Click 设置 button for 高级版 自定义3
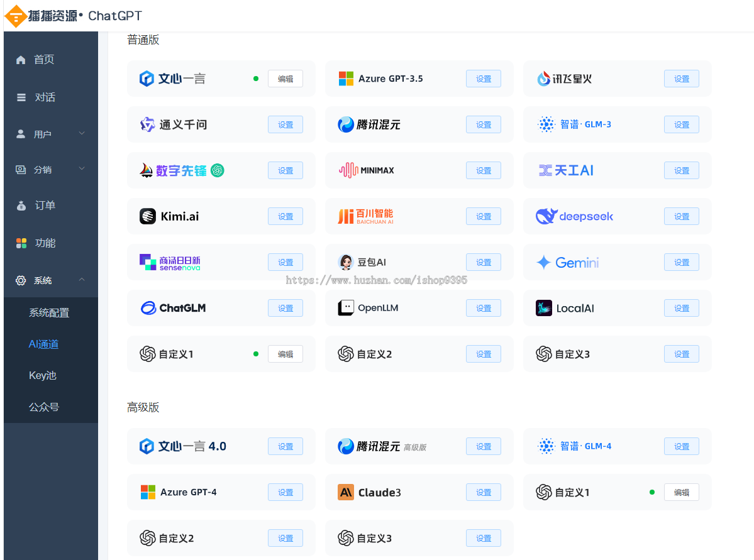754x560 pixels. tap(484, 539)
